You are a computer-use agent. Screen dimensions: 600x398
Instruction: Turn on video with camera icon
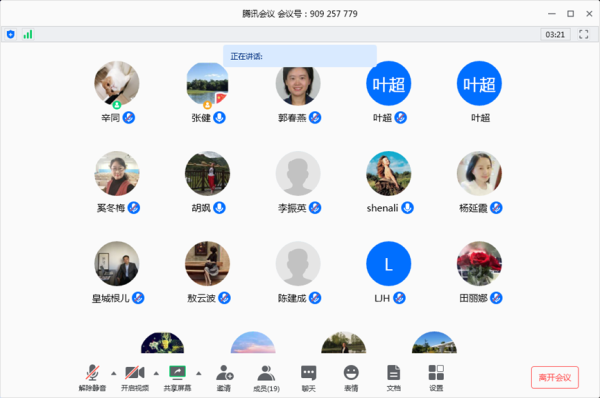click(135, 372)
